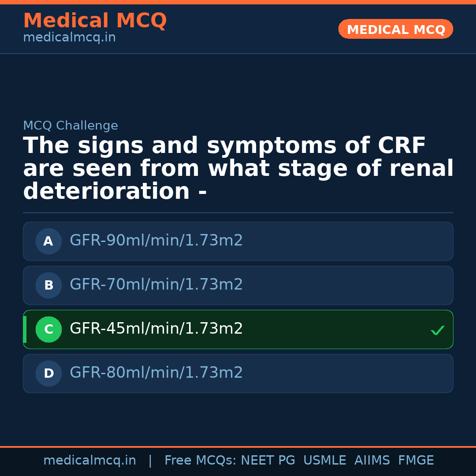The image size is (476, 476).
Task: Click the letter A option circle
Action: 48,241
